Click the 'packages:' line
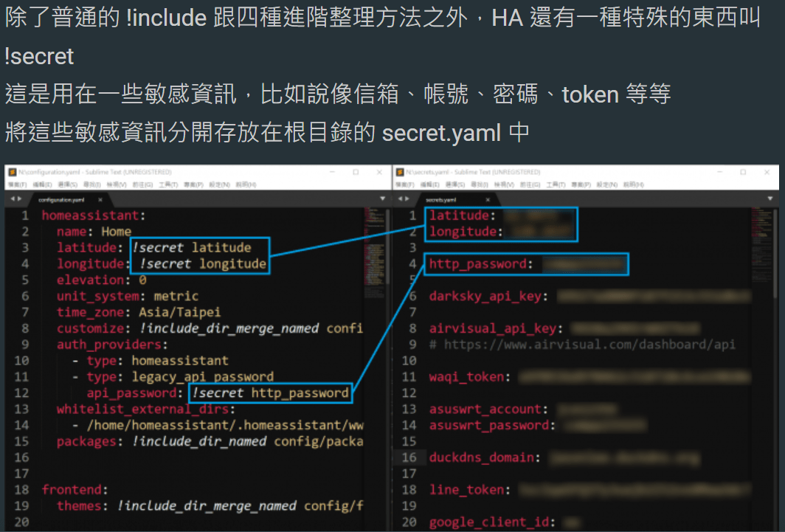 coord(210,441)
